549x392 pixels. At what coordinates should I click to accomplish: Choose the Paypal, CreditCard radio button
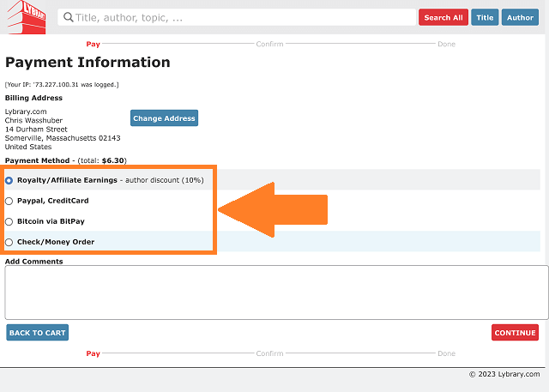9,201
